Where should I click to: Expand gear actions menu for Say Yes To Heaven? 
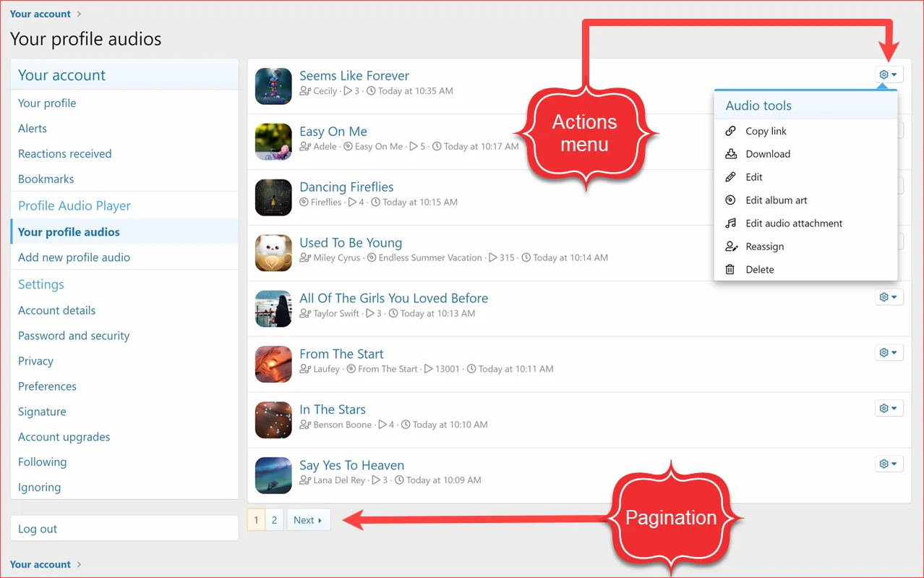pos(889,464)
